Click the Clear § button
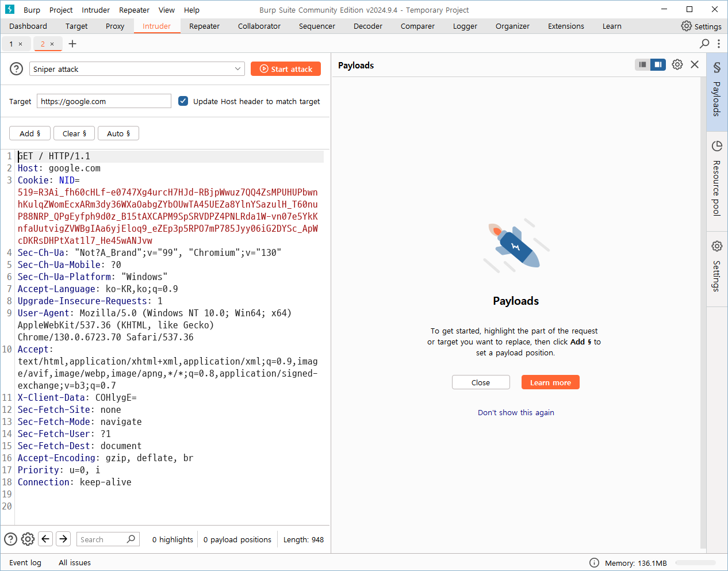 point(74,133)
